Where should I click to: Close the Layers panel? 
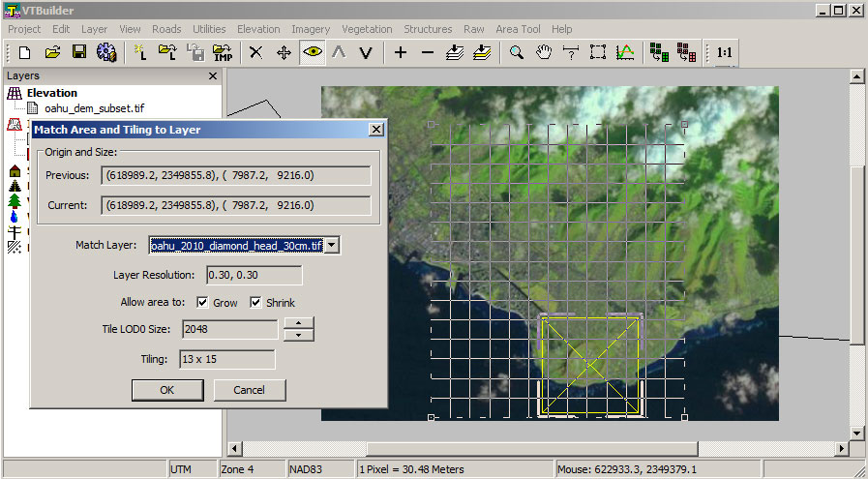(213, 75)
